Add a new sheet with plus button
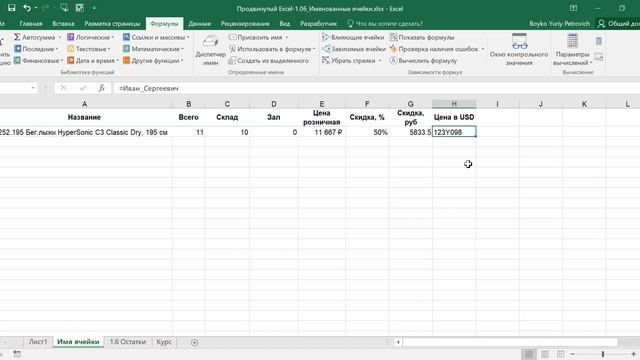Image resolution: width=640 pixels, height=360 pixels. pos(194,342)
